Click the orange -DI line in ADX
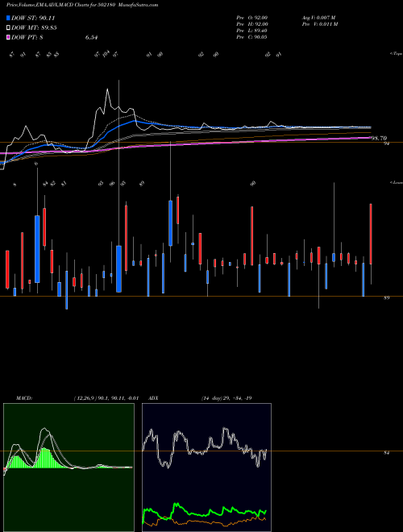 [204, 522]
